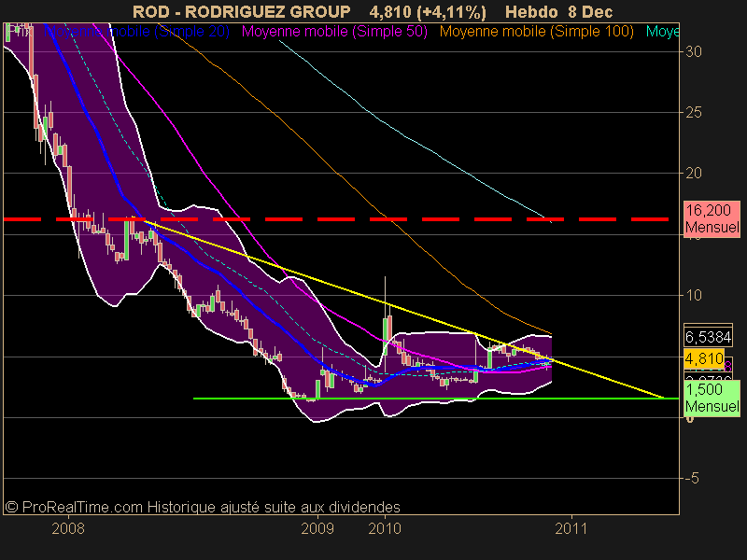Select the yellow descending trendline
Screen dimensions: 747x560
tap(404, 309)
